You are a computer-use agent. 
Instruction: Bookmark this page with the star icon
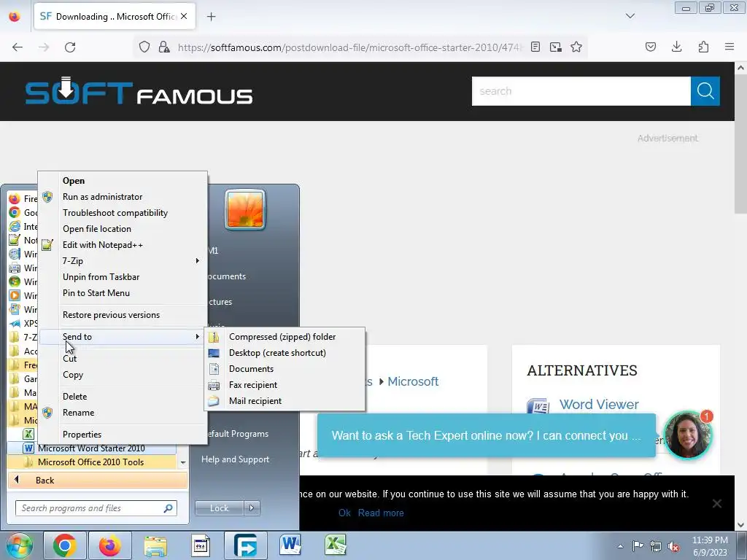pyautogui.click(x=576, y=47)
